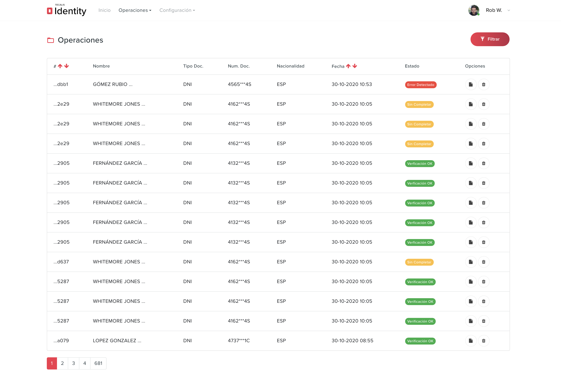Sort ID column ascending with up arrow
This screenshot has height=392, width=561.
click(x=60, y=66)
